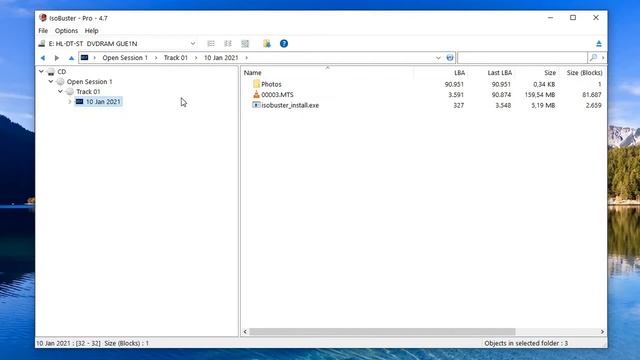Open the File menu
The image size is (640, 360).
pyautogui.click(x=43, y=31)
